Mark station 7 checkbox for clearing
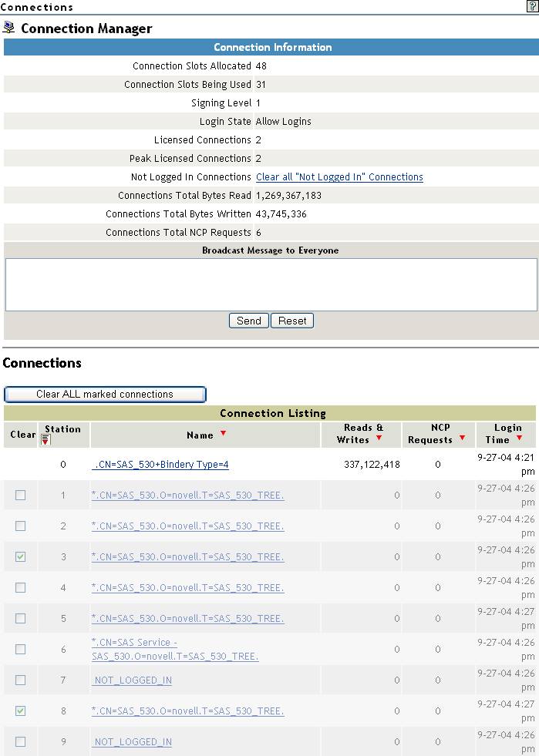This screenshot has height=756, width=539. (x=20, y=680)
